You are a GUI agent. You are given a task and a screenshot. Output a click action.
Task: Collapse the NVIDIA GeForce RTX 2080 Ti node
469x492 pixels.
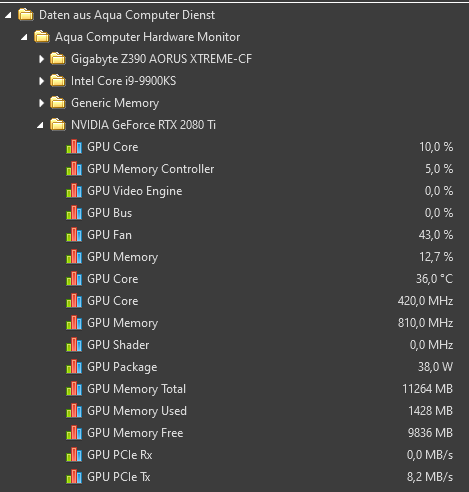(x=40, y=125)
